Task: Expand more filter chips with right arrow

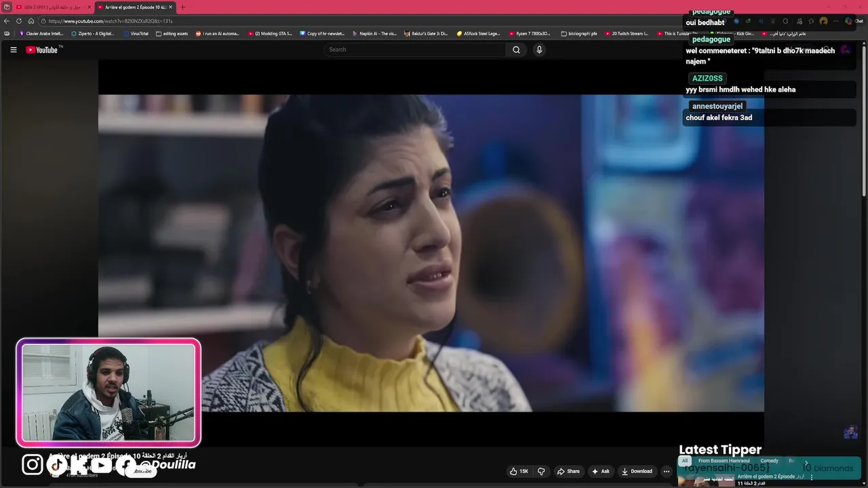Action: [x=806, y=463]
